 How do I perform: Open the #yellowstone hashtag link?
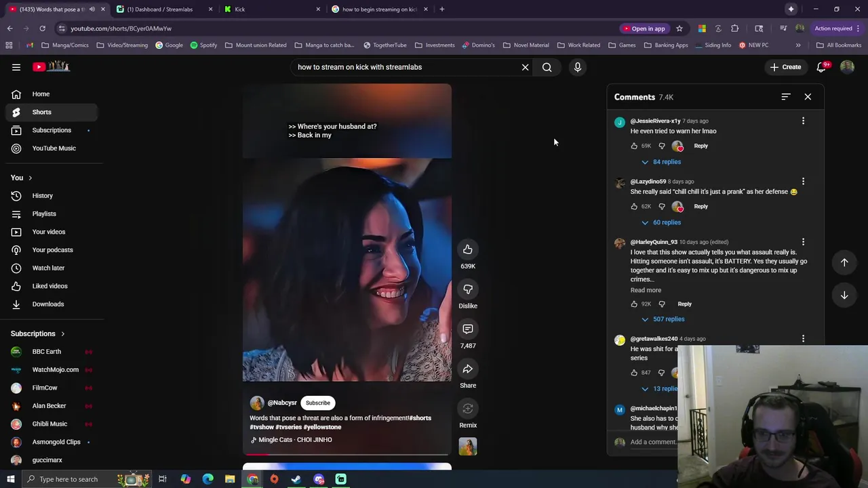click(x=322, y=427)
